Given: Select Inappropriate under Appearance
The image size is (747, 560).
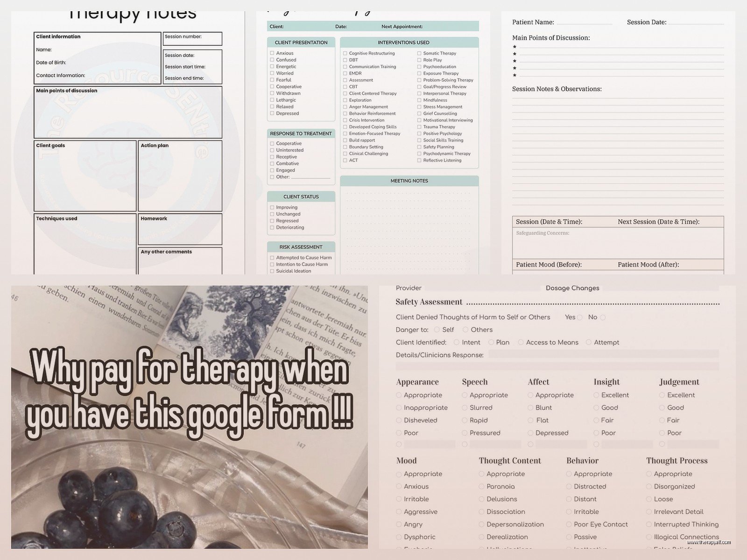Looking at the screenshot, I should tap(399, 407).
